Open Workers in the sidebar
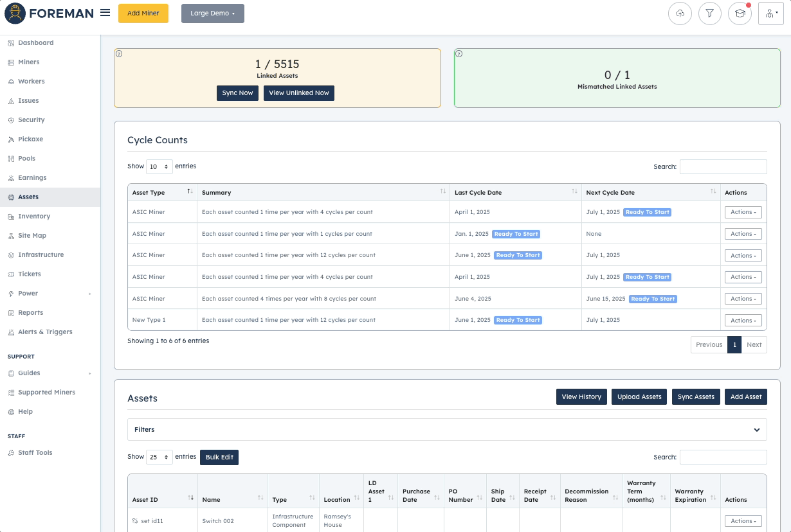The width and height of the screenshot is (791, 532). [x=31, y=82]
